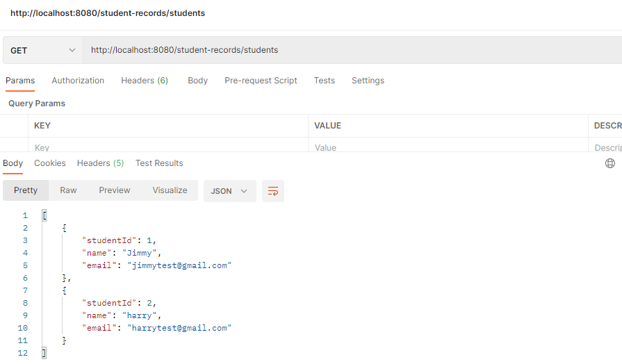
Task: Open the Pre-request Script tab
Action: (261, 81)
